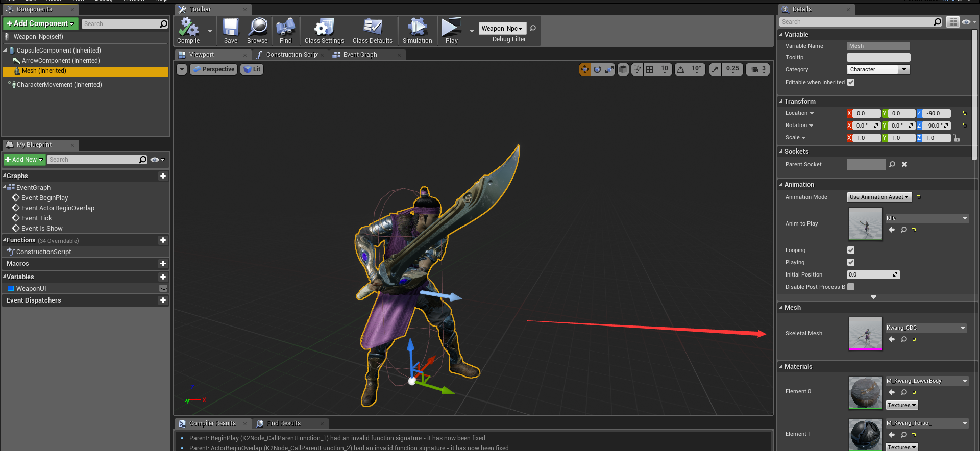The height and width of the screenshot is (451, 980).
Task: Open Anim to Play Idle dropdown
Action: click(927, 218)
